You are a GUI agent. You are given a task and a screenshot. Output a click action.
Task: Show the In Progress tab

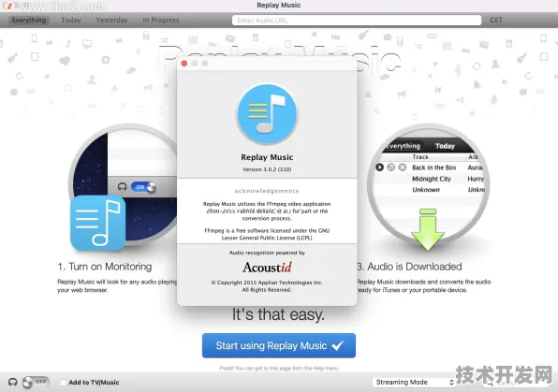pyautogui.click(x=161, y=20)
